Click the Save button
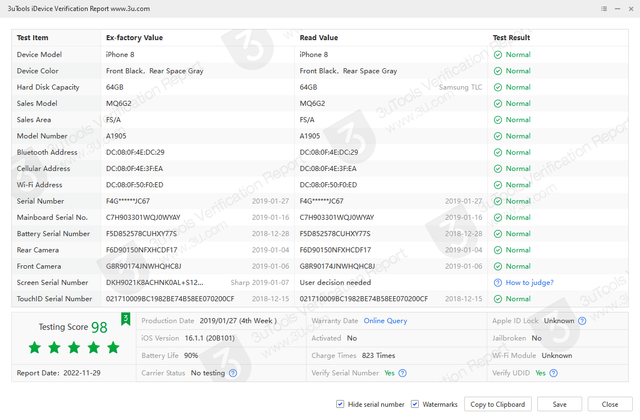This screenshot has height=420, width=640. (560, 404)
